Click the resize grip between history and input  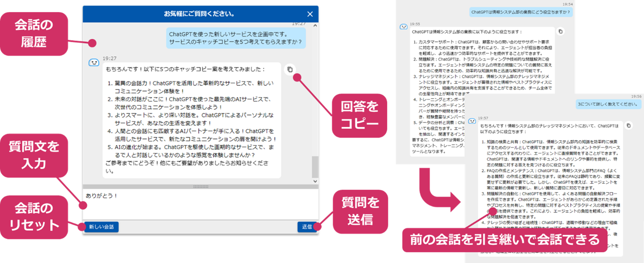pyautogui.click(x=201, y=186)
